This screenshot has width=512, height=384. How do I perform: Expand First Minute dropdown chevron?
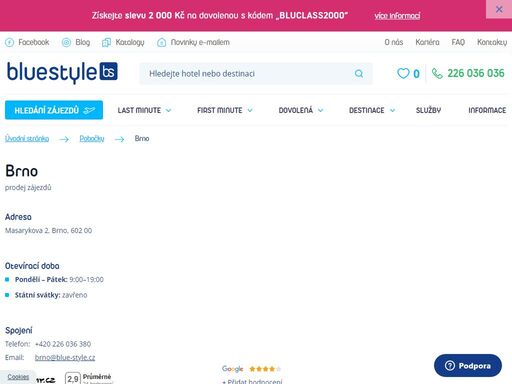click(x=250, y=110)
